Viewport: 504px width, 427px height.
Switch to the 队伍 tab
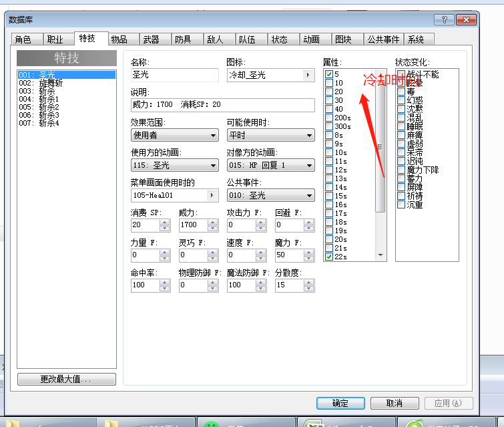point(252,39)
